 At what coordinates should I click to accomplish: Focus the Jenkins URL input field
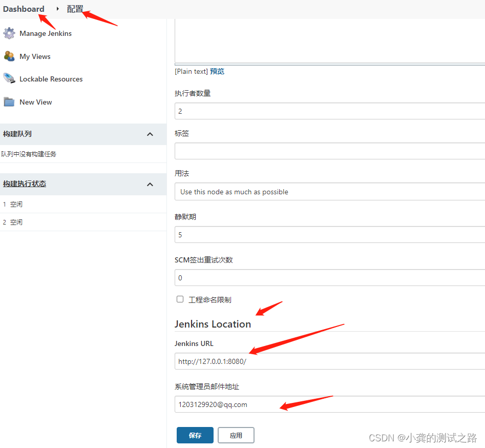pos(330,361)
